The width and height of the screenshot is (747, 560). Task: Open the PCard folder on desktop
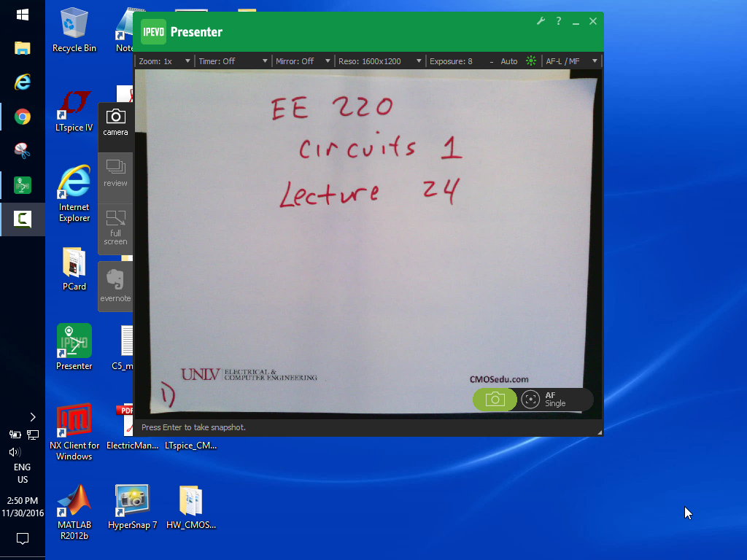point(74,269)
